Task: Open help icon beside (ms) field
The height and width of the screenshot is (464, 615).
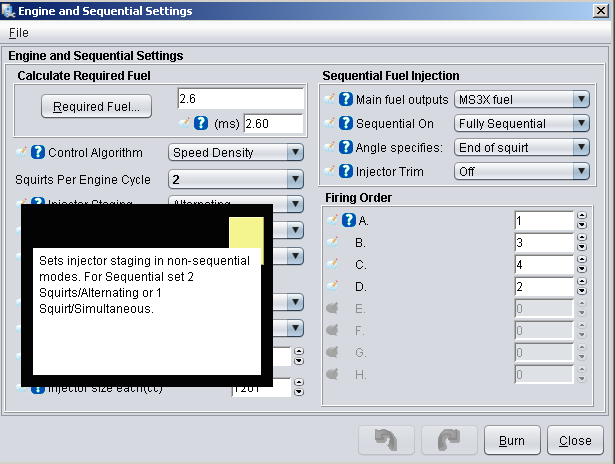Action: click(x=201, y=123)
